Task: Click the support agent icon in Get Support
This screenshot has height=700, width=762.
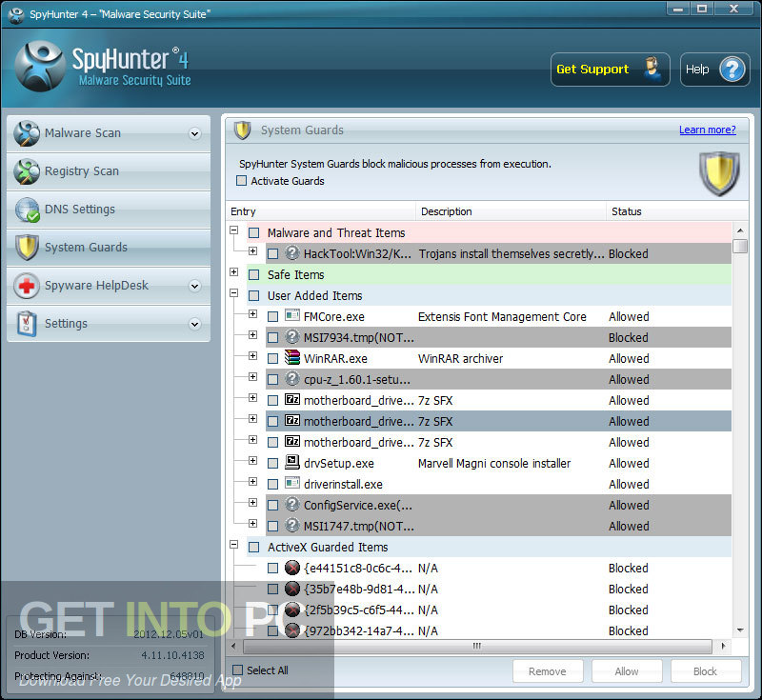Action: click(652, 69)
